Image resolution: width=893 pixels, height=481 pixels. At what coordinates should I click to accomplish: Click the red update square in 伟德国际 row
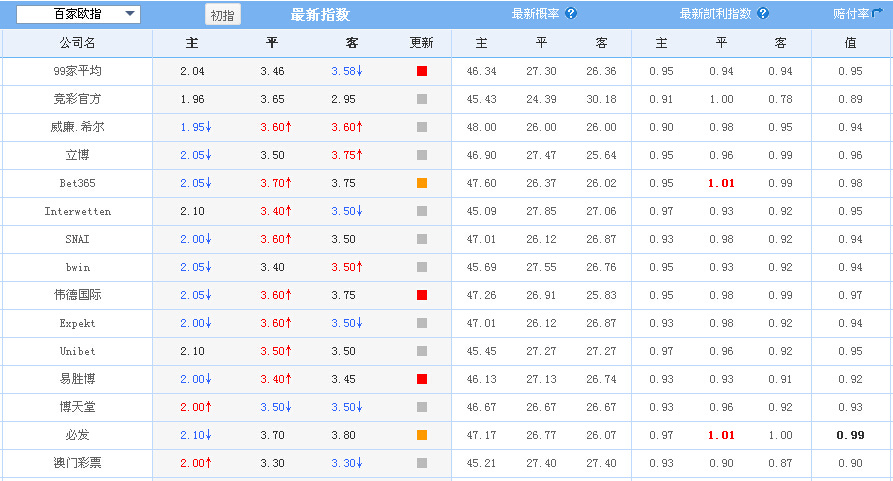pos(422,295)
